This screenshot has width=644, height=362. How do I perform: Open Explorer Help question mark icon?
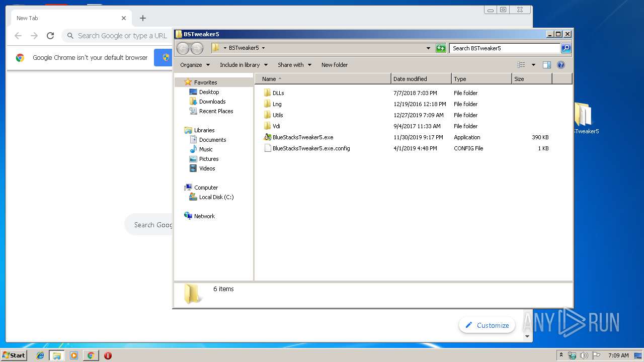coord(561,65)
